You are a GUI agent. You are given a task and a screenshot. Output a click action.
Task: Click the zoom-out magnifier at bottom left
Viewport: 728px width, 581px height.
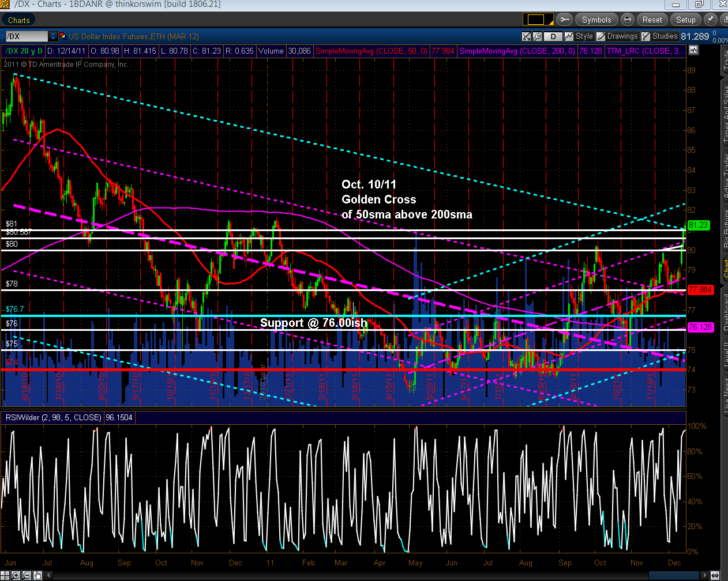(x=27, y=575)
